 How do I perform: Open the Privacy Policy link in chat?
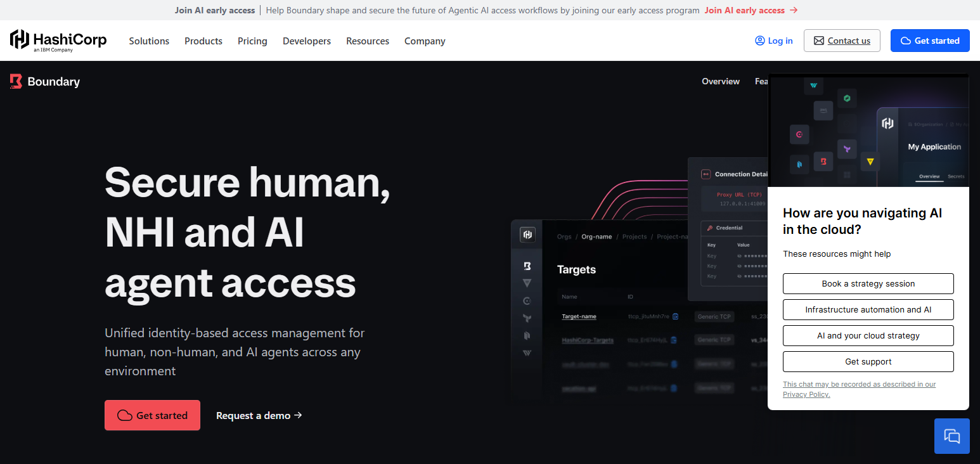click(806, 394)
